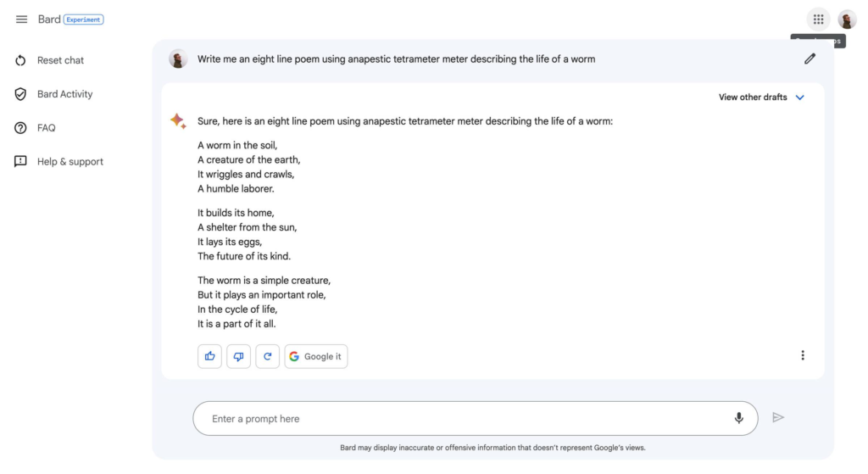Open the hamburger main menu
Image resolution: width=868 pixels, height=474 pixels.
pyautogui.click(x=22, y=20)
